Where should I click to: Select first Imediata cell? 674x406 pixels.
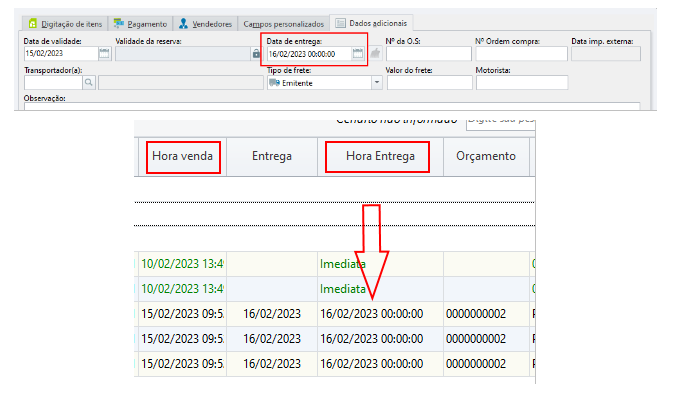tap(380, 264)
